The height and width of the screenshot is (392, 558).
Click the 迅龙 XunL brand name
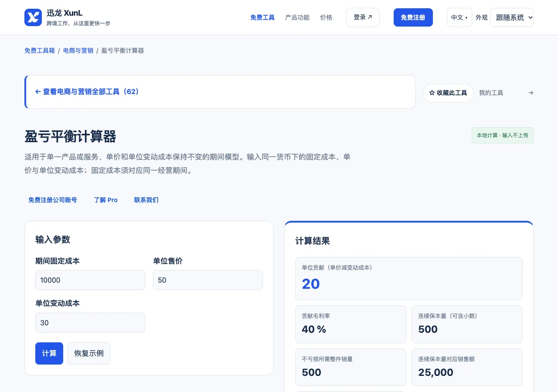pos(65,13)
